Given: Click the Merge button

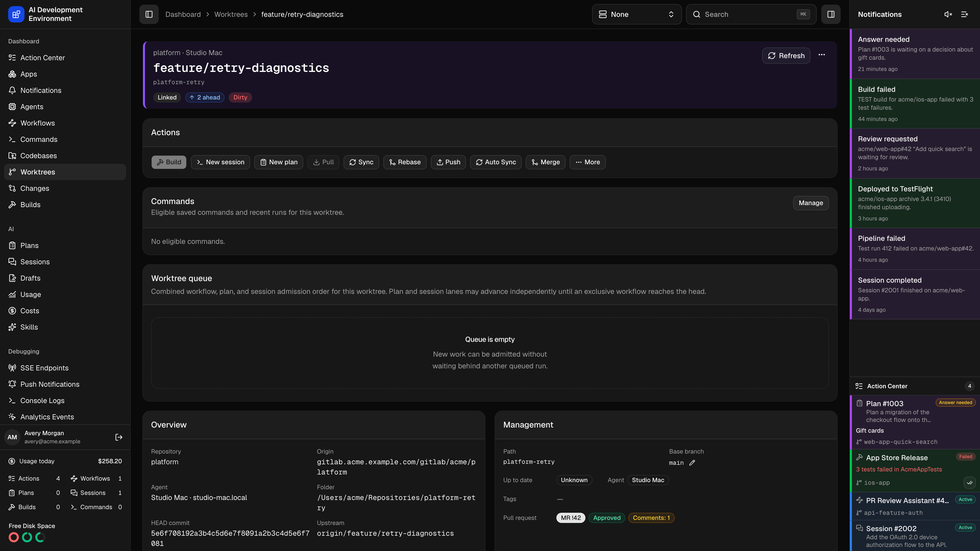Looking at the screenshot, I should [x=546, y=162].
